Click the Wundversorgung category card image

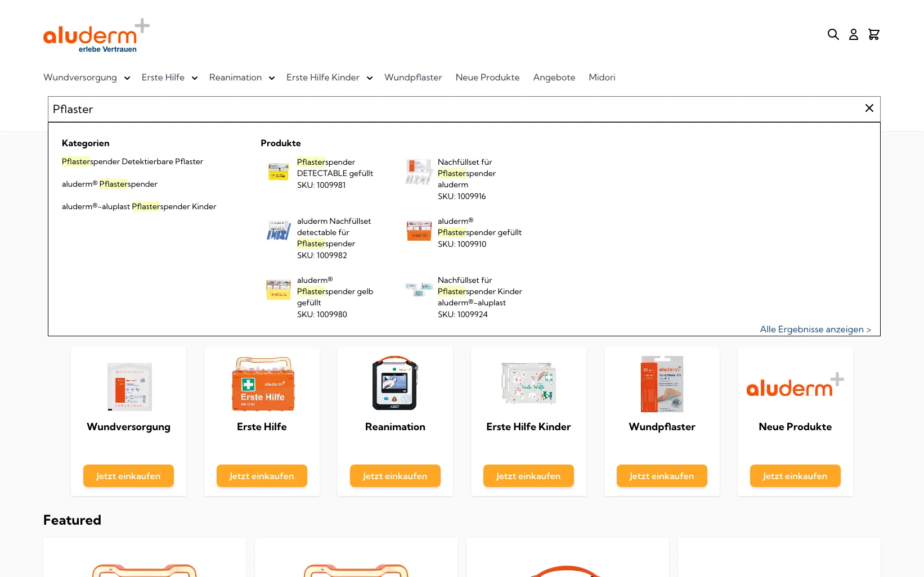click(x=129, y=386)
